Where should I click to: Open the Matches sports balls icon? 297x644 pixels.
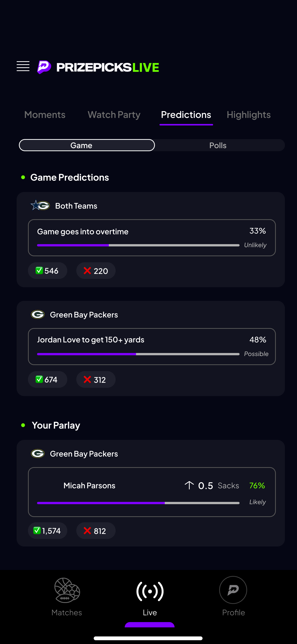[x=67, y=590]
